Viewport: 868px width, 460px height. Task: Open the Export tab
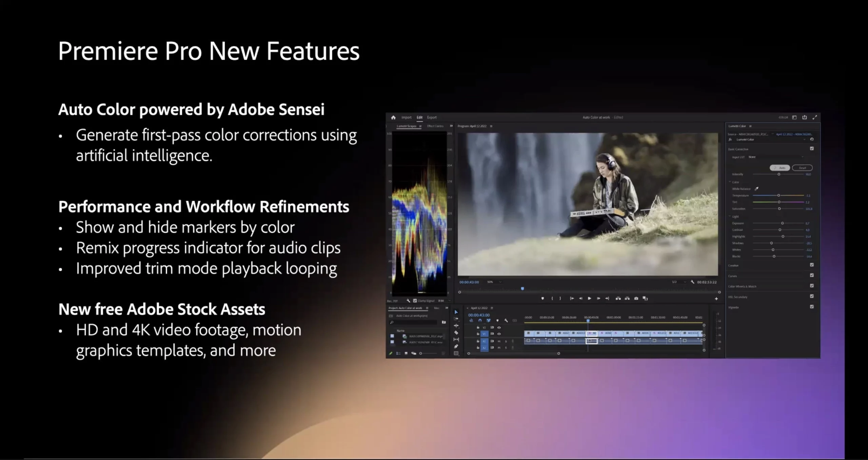(x=432, y=117)
